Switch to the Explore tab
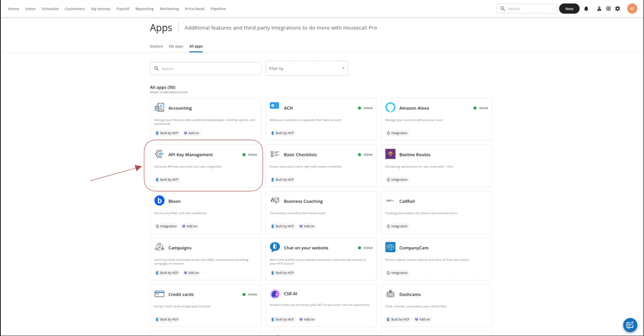The width and height of the screenshot is (644, 336). [156, 46]
